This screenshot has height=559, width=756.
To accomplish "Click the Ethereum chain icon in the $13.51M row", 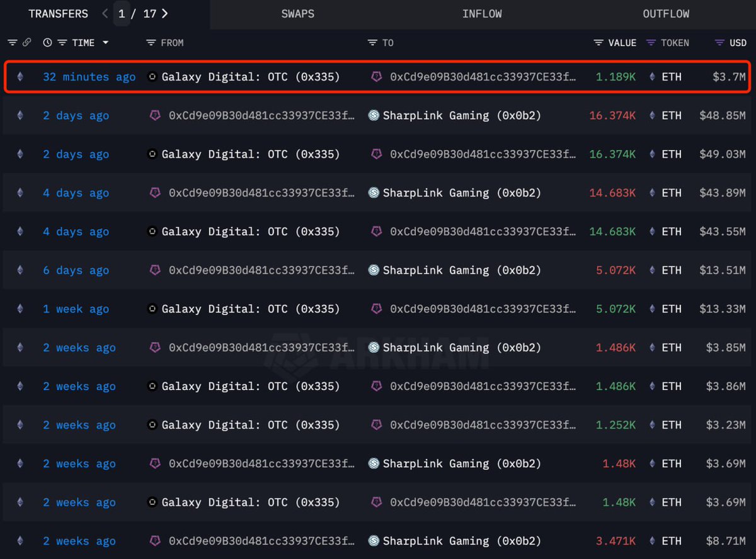I will point(20,270).
